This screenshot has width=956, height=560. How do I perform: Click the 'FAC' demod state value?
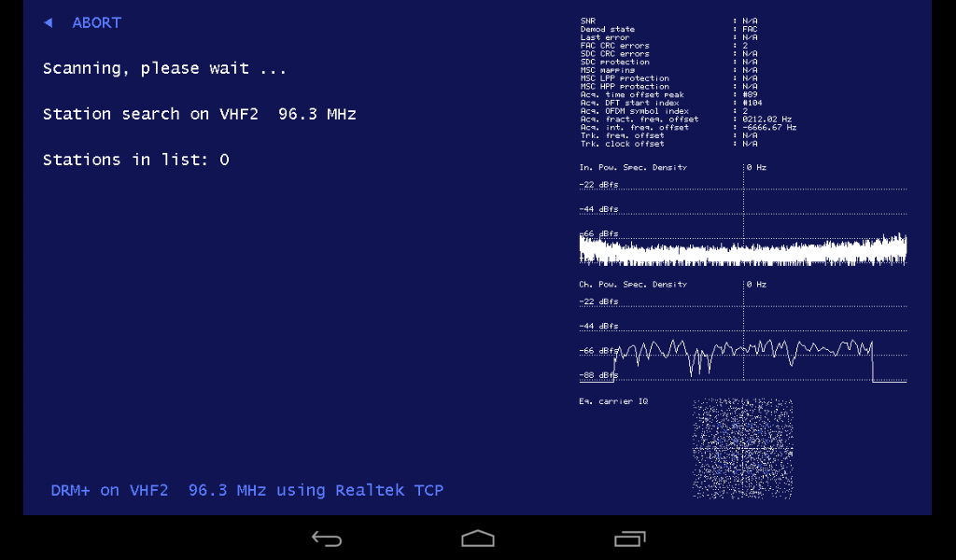(x=750, y=29)
